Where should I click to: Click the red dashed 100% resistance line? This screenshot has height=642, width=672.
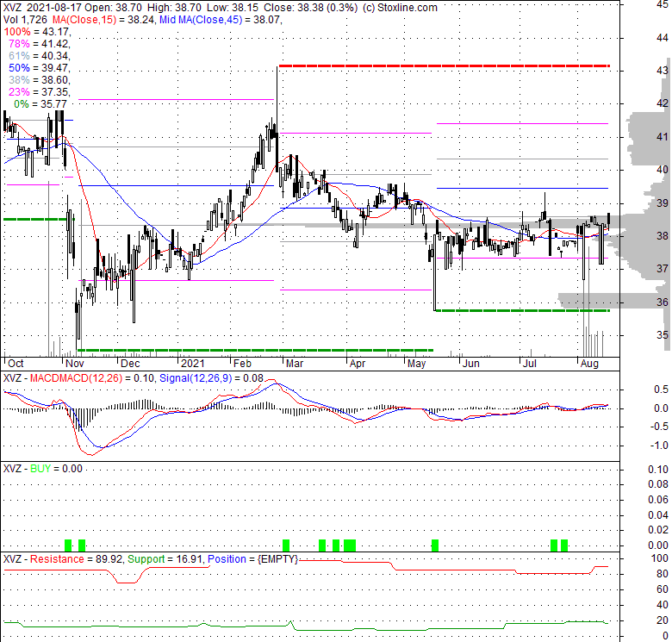click(444, 66)
